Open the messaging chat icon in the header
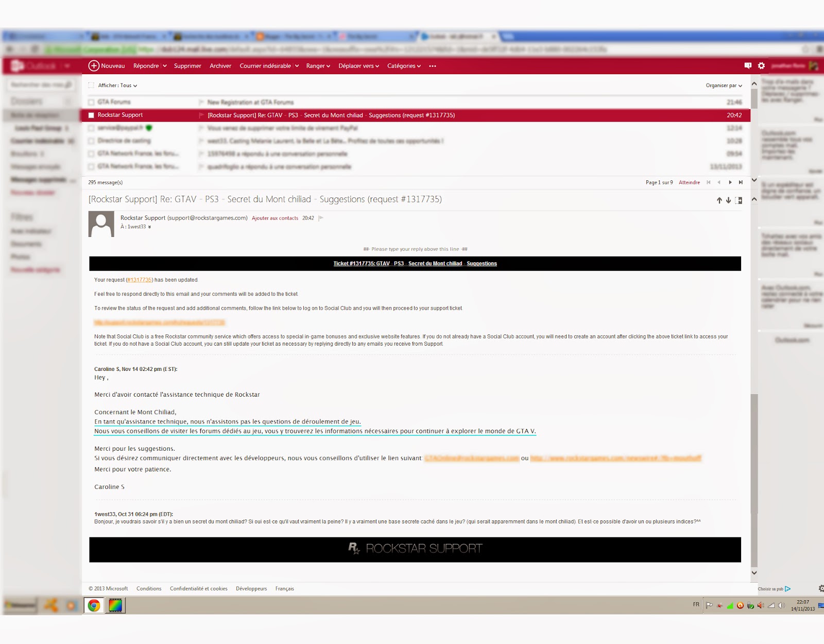 (748, 65)
